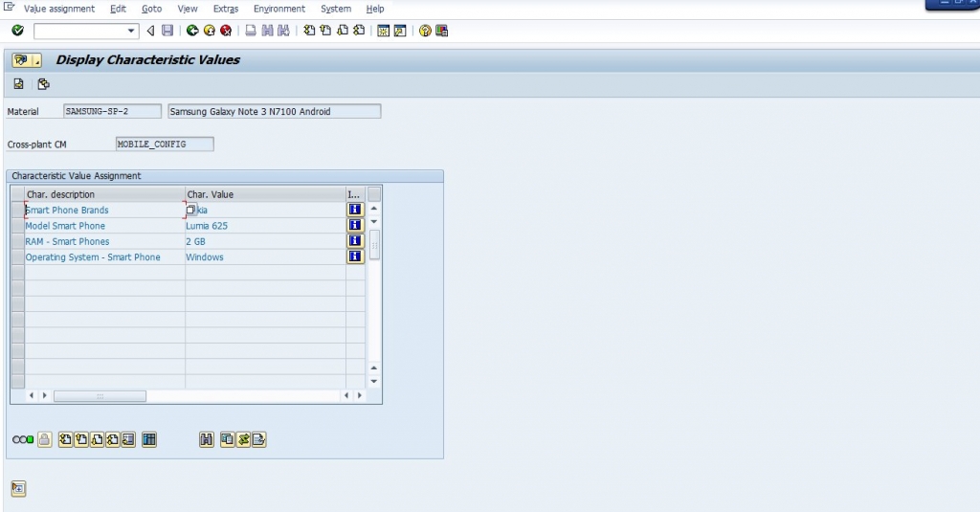Click the traffic light status icon below the table
The image size is (980, 512).
(23, 439)
